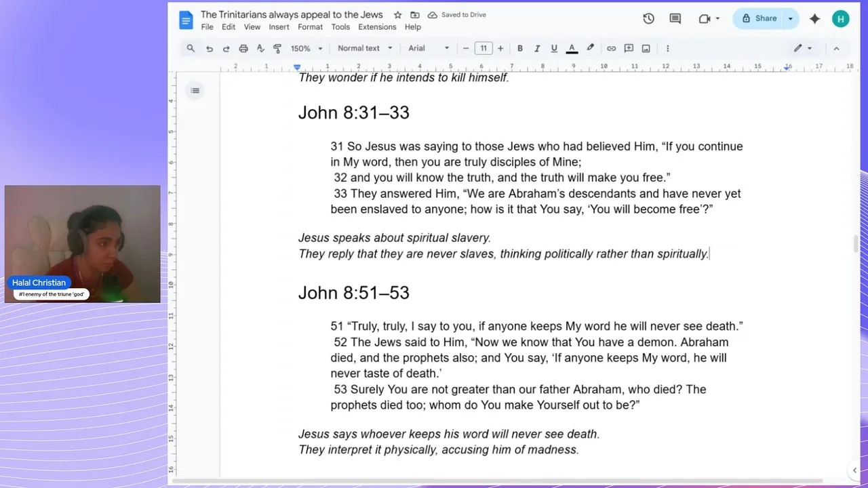This screenshot has height=488, width=868.
Task: Print the document
Action: tap(243, 48)
